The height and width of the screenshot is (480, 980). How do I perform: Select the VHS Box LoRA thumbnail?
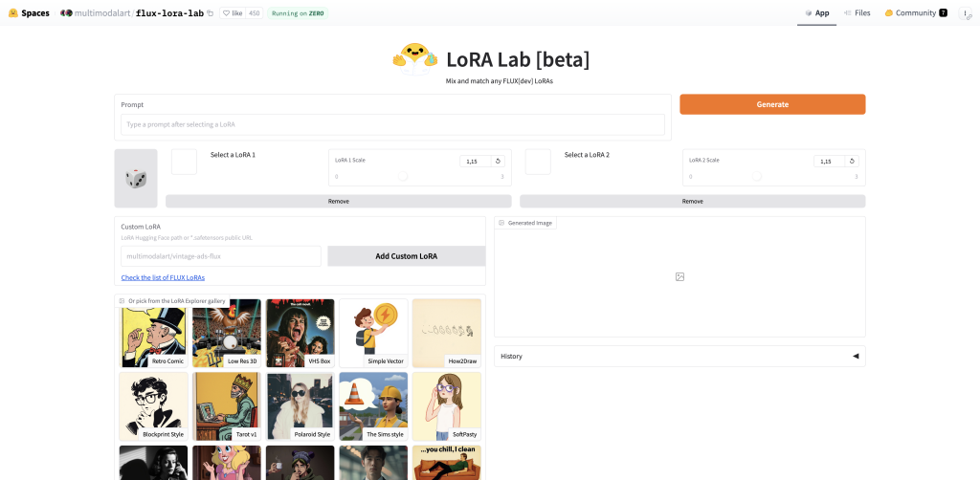pyautogui.click(x=300, y=333)
